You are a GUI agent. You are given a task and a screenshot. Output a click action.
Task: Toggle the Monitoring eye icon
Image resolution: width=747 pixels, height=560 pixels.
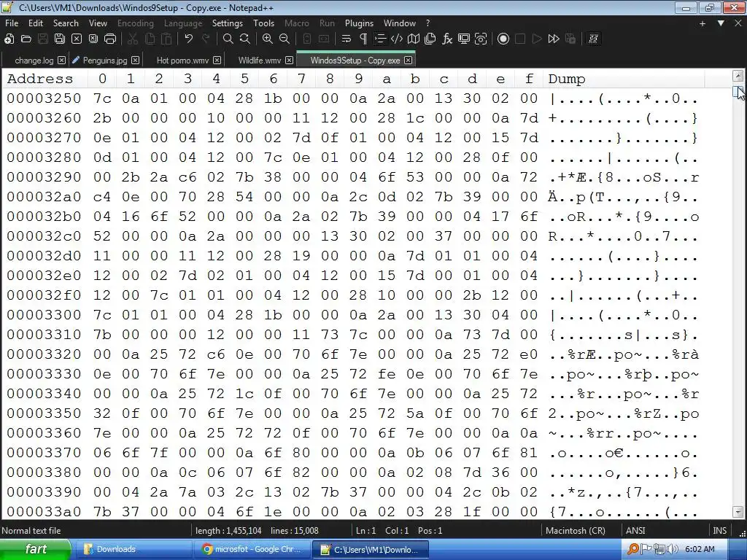coord(481,39)
